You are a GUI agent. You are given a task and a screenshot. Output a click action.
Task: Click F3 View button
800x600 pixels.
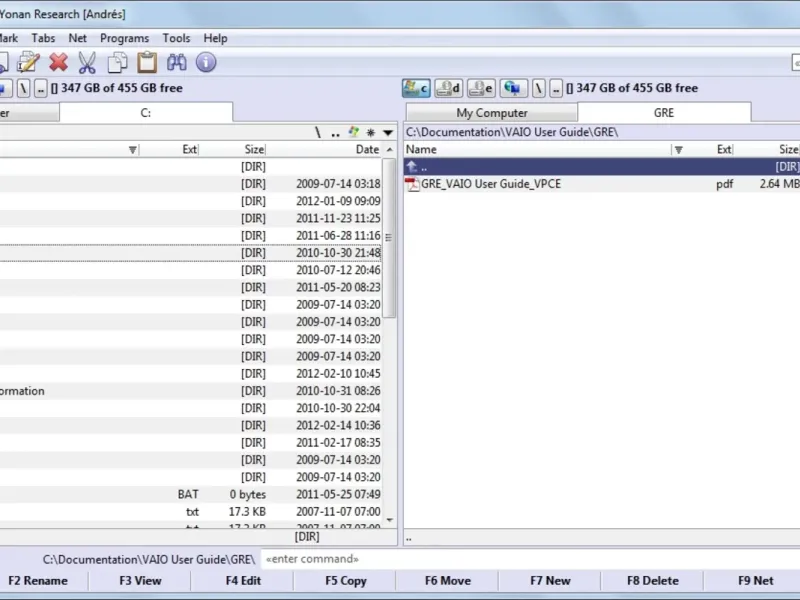140,581
